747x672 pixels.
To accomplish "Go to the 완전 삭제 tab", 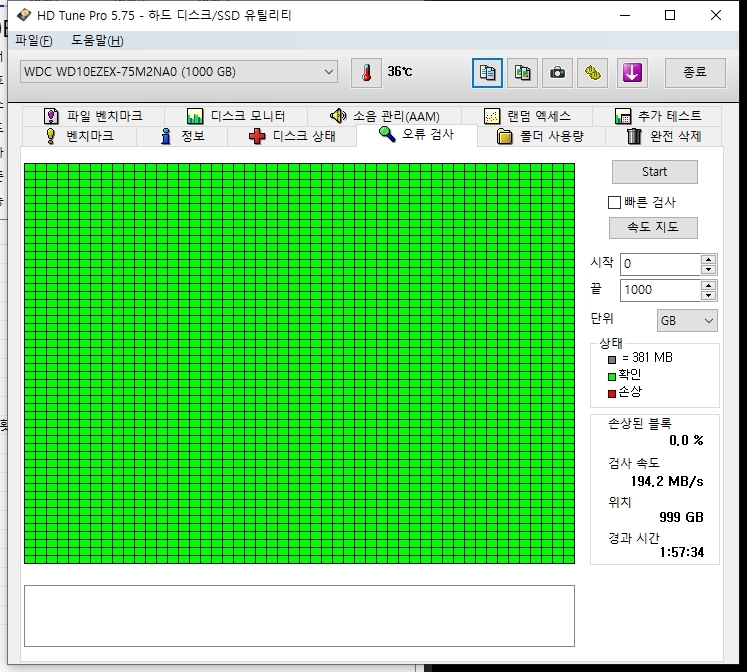I will tap(664, 136).
